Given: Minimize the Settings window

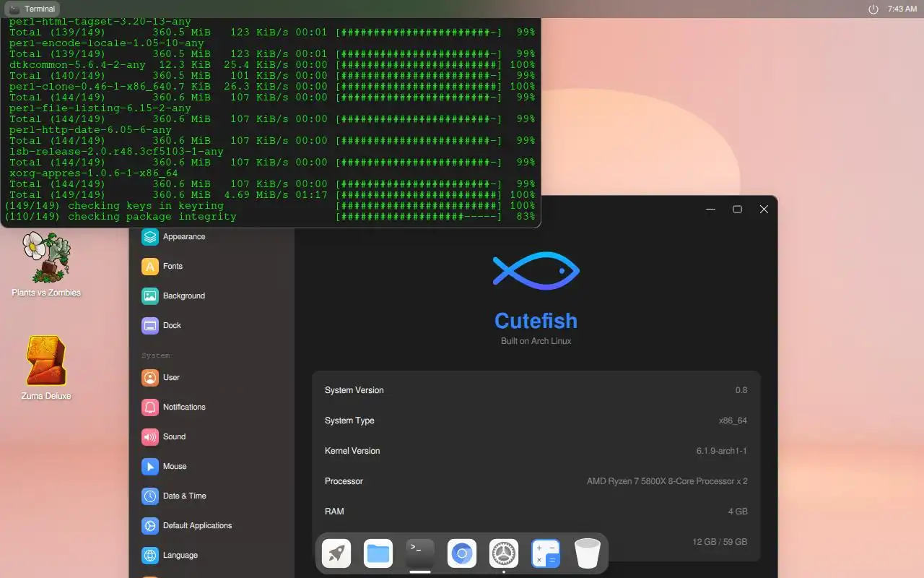Looking at the screenshot, I should tap(710, 209).
